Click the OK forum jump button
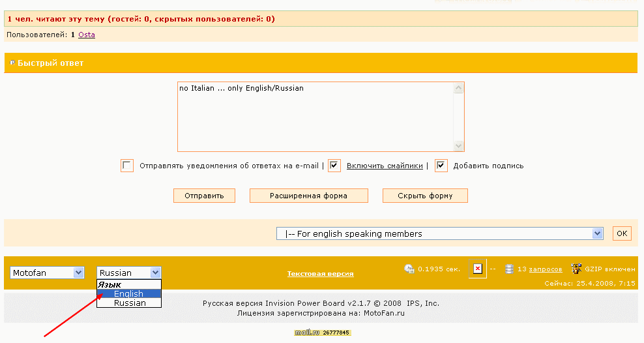Viewport: 644px width, 343px height. coord(622,233)
